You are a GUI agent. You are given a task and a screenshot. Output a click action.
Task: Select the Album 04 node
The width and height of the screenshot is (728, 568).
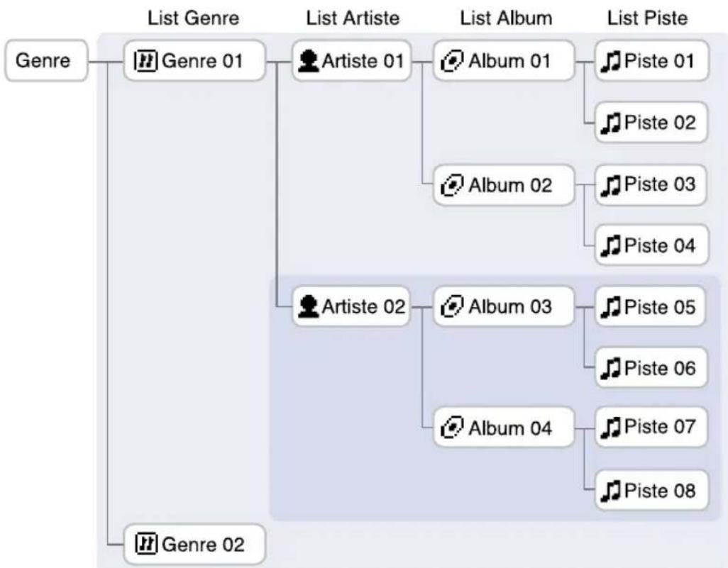pos(502,428)
